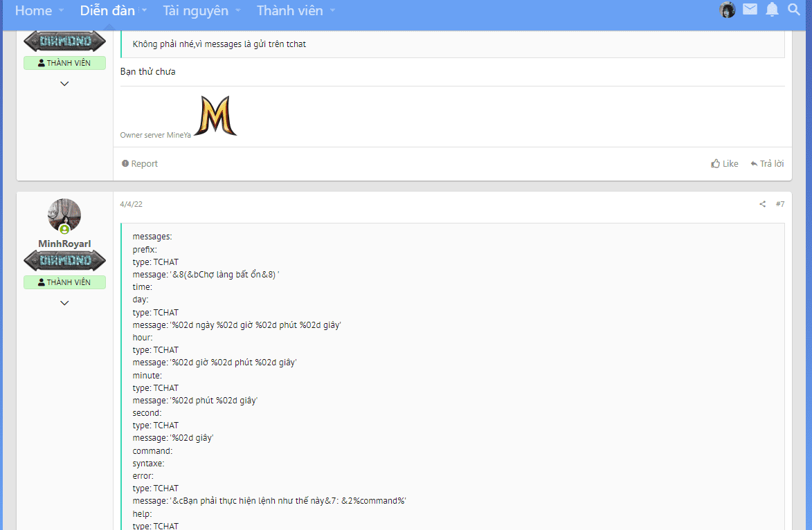Open the Tài nguyên menu item
Viewport: 812px width, 530px height.
coord(195,10)
